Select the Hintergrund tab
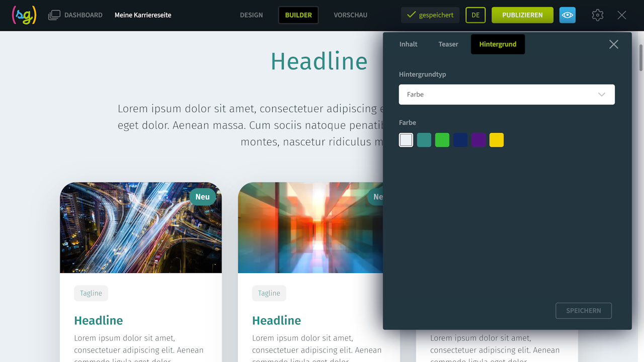 click(498, 44)
